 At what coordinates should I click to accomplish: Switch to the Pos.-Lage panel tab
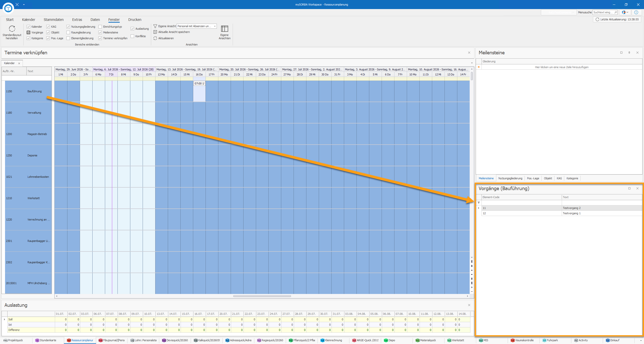pyautogui.click(x=533, y=178)
